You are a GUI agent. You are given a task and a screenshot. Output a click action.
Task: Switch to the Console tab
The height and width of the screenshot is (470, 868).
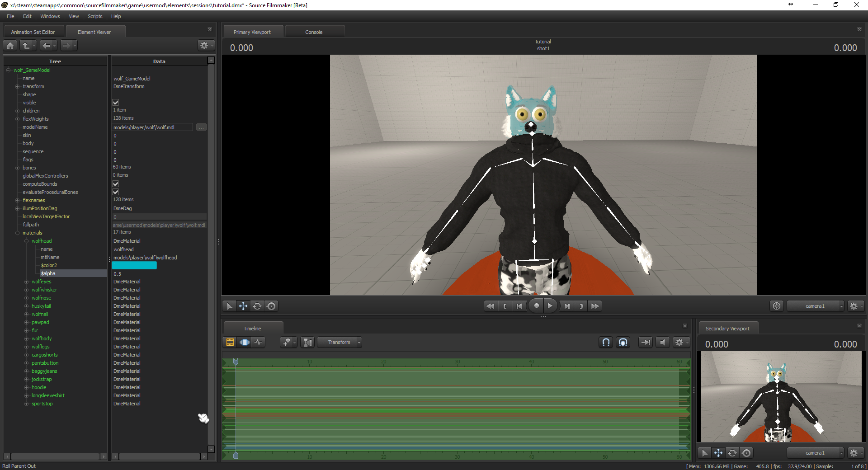click(x=314, y=32)
